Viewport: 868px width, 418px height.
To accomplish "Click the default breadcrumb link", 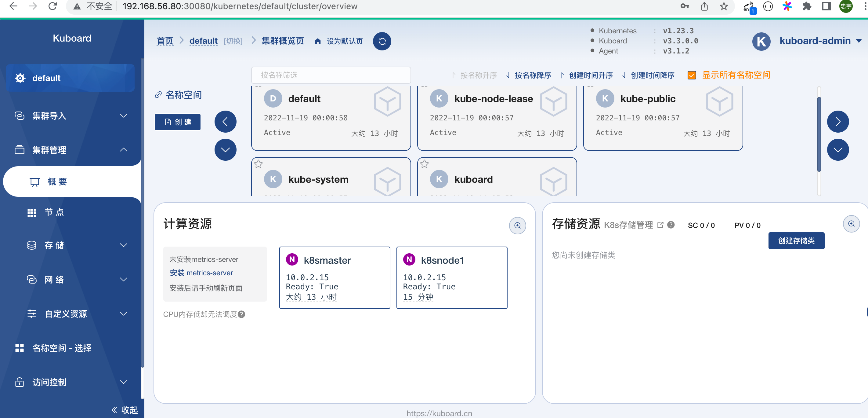I will (203, 41).
